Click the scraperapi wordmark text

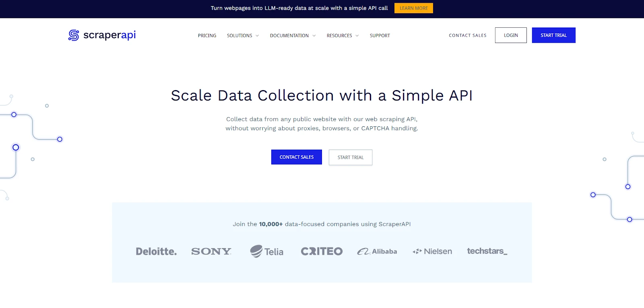coord(109,35)
